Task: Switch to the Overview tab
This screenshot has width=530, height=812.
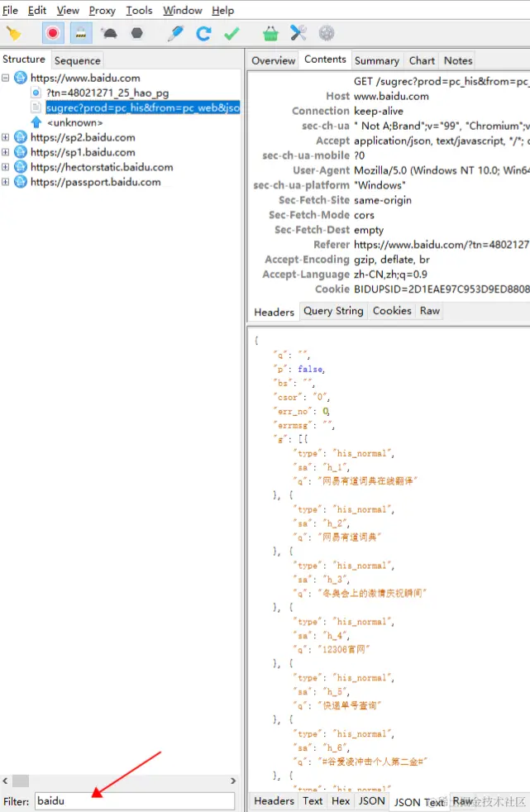Action: [274, 60]
